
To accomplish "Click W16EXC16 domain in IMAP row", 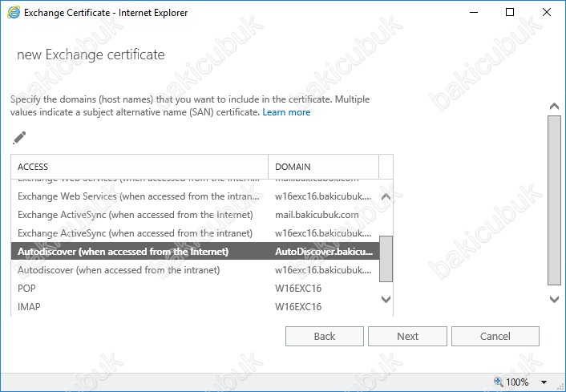I will click(298, 307).
